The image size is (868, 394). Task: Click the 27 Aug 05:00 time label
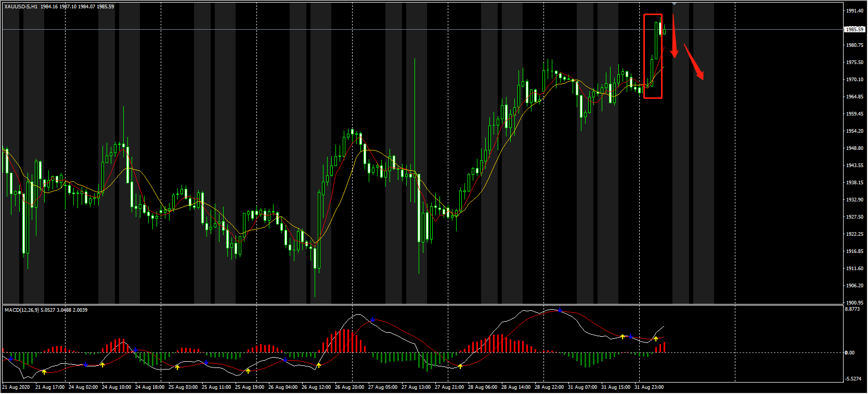tap(383, 387)
